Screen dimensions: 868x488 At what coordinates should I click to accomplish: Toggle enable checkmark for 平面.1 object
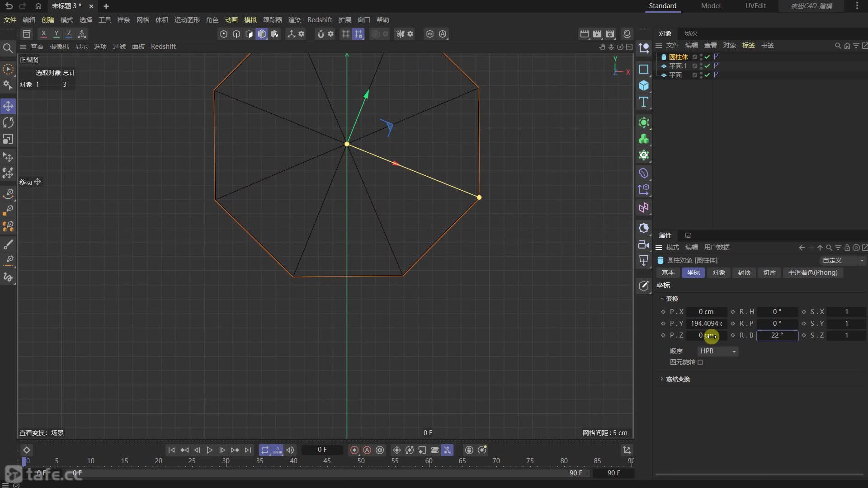[x=707, y=66]
